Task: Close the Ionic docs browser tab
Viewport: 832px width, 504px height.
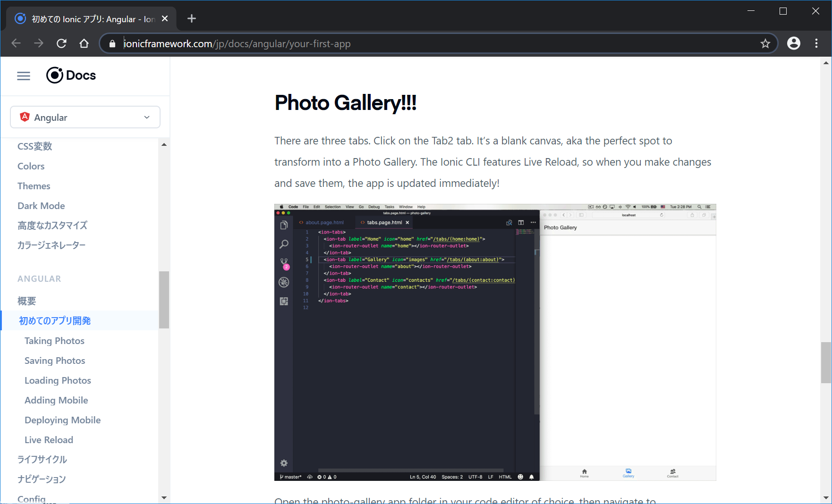Action: [165, 18]
